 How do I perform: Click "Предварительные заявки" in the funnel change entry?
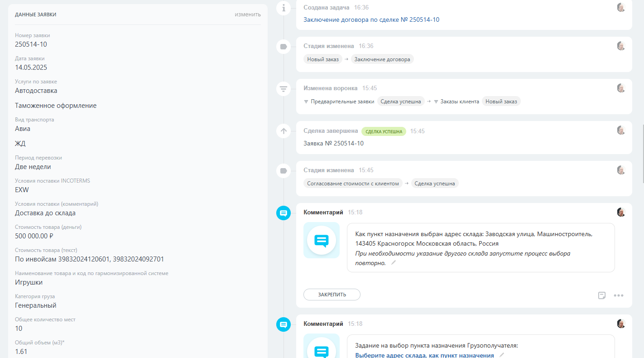point(342,102)
